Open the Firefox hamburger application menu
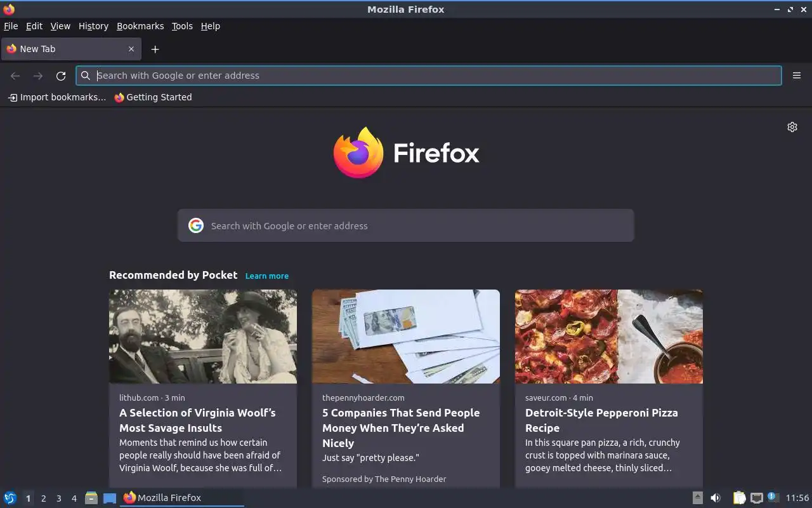This screenshot has width=812, height=508. point(797,76)
